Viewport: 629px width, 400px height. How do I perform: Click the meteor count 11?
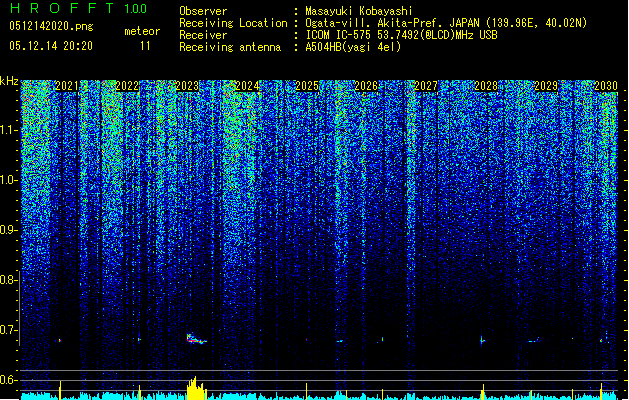point(145,46)
